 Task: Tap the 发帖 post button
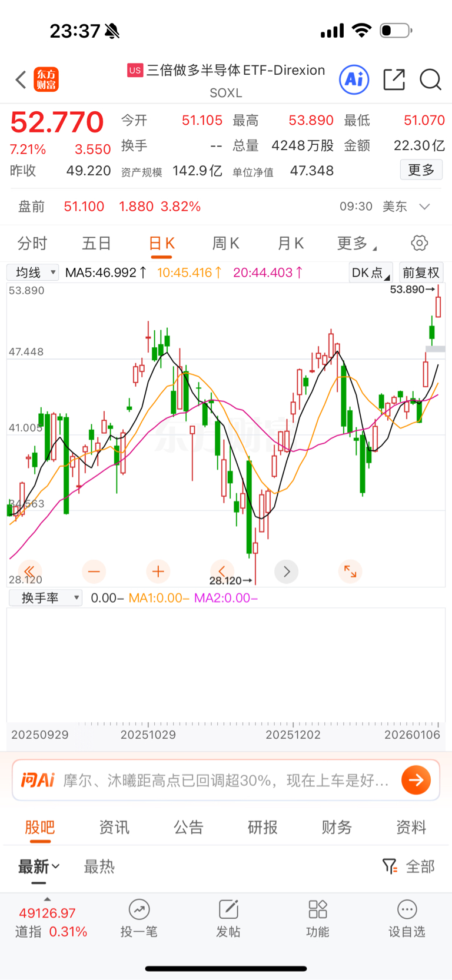coord(228,918)
